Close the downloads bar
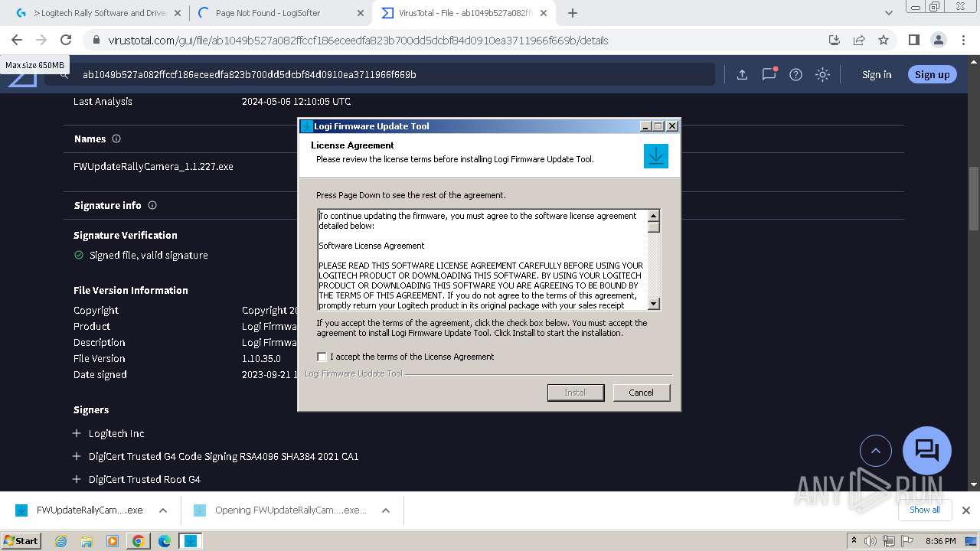The height and width of the screenshot is (551, 980). tap(966, 510)
